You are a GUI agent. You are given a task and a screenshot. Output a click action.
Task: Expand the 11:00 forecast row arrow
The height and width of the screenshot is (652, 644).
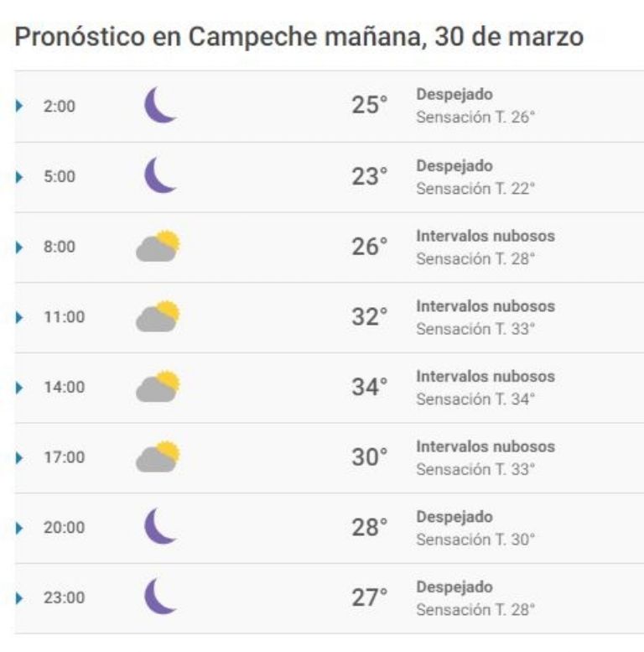19,318
